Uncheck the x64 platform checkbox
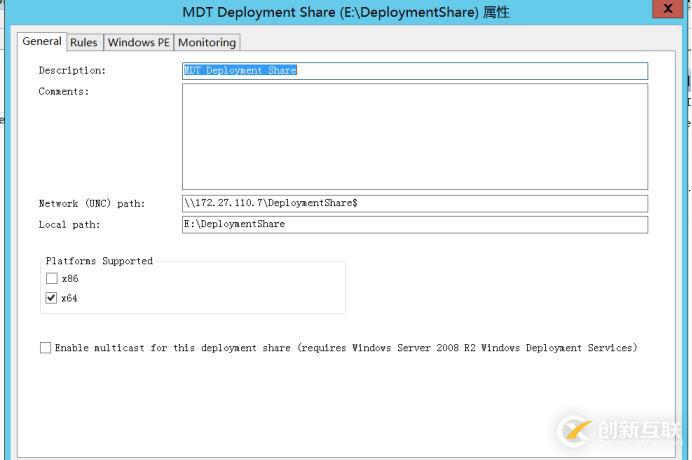The height and width of the screenshot is (460, 692). click(51, 298)
